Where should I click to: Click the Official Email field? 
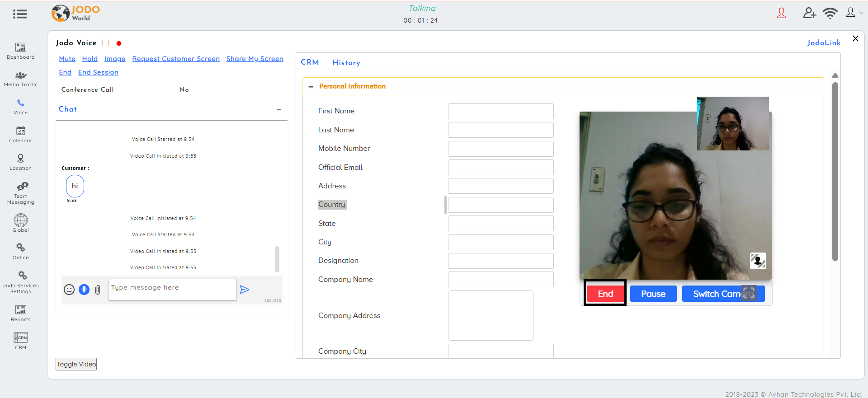tap(501, 167)
